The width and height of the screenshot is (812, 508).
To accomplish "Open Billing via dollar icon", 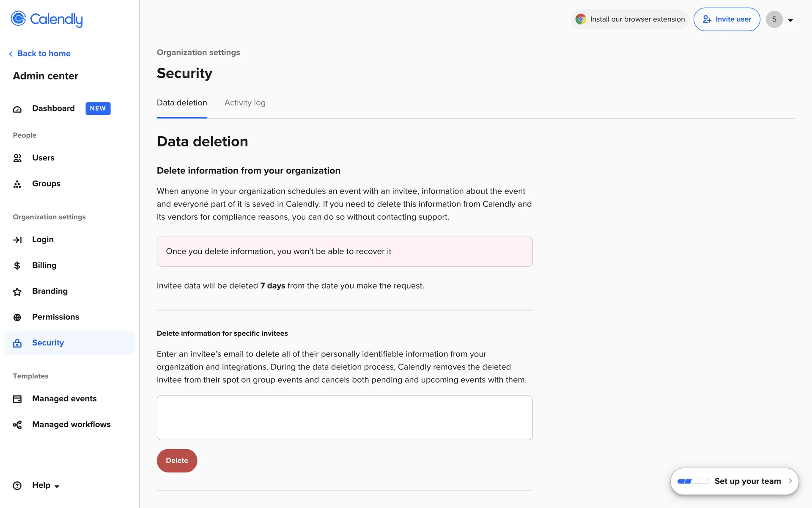I will click(17, 265).
